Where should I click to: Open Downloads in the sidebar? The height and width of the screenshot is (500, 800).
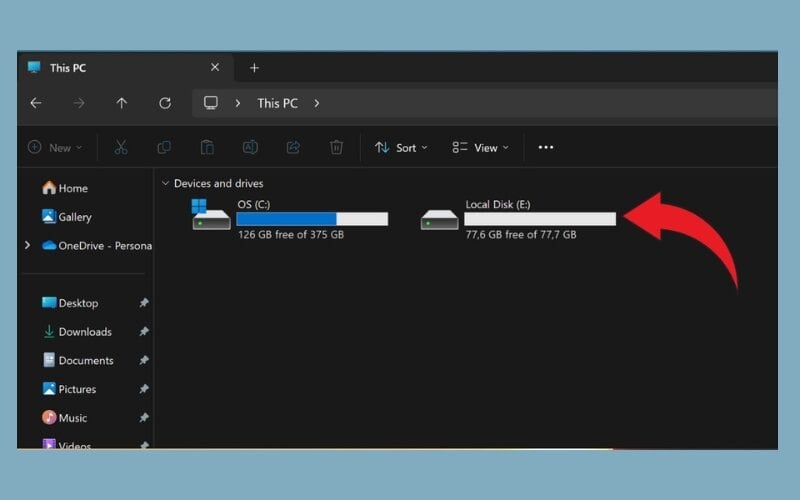[84, 332]
